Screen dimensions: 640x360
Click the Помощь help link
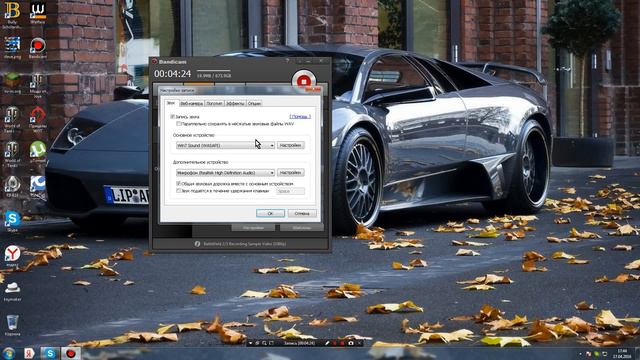(300, 117)
